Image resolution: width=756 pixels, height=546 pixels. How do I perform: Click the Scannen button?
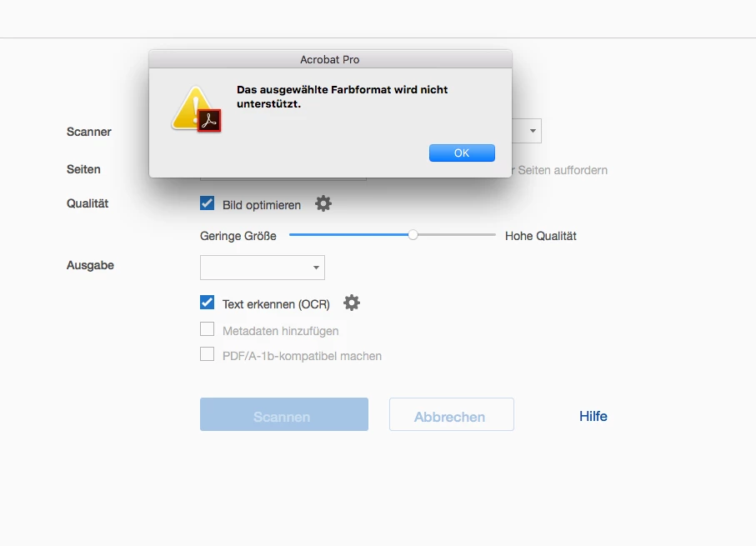click(x=284, y=414)
